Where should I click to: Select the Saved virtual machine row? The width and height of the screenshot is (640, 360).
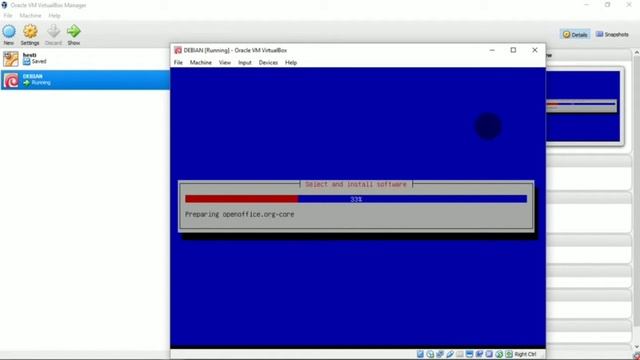click(x=85, y=59)
